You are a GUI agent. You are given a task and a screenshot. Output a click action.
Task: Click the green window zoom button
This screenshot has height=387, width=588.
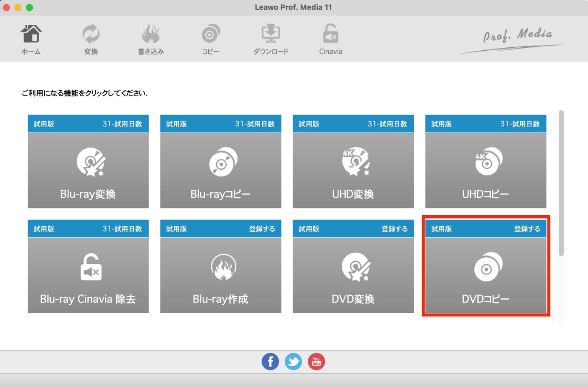[29, 7]
